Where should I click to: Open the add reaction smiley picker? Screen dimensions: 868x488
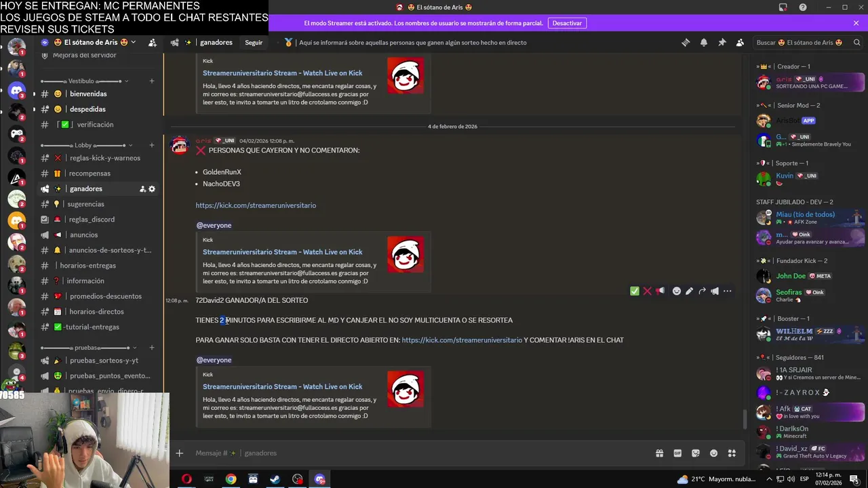click(676, 291)
